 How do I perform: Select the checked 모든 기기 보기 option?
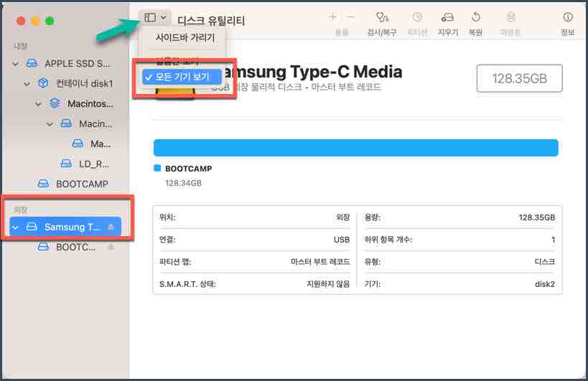point(182,77)
